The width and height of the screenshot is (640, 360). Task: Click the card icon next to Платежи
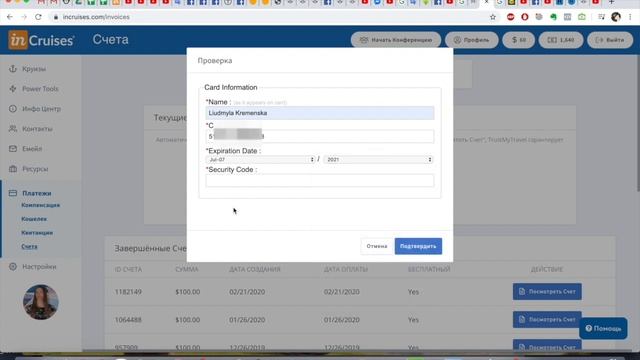tap(13, 193)
